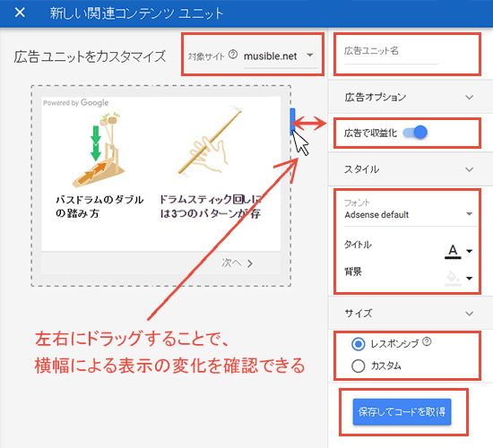
Task: Click the 広告ユニット名 input field
Action: (x=391, y=54)
